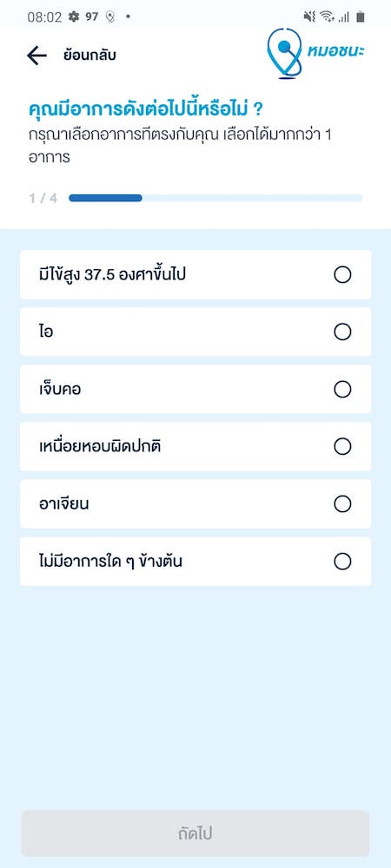Tap the mute vibrate status icon
Image resolution: width=391 pixels, height=868 pixels.
click(x=309, y=16)
